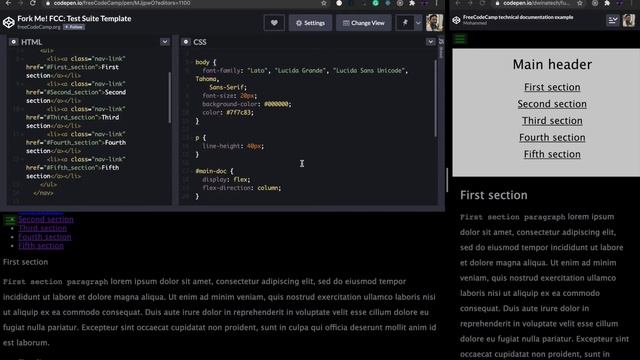Expand the dropdown arrow next to pin button
640x360 pixels.
pos(418,23)
